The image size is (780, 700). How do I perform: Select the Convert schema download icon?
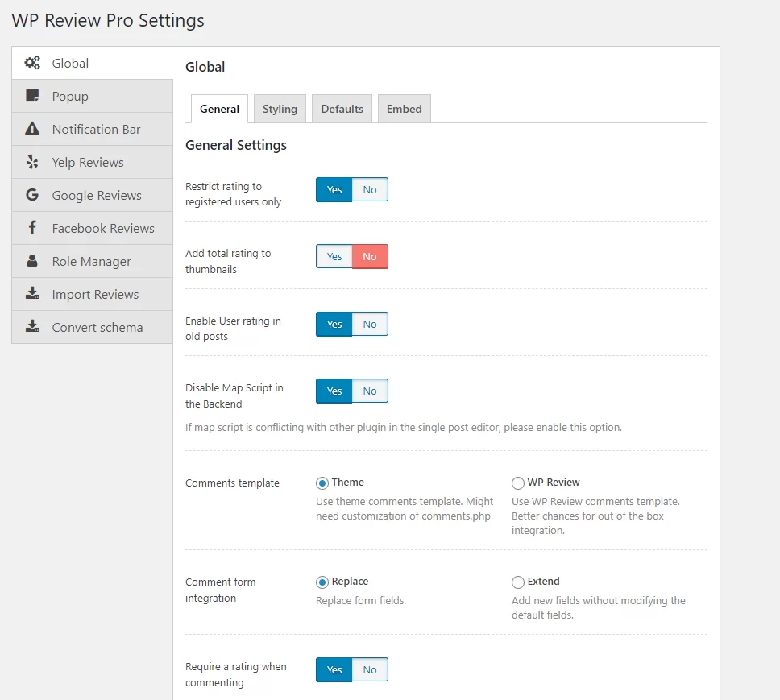(33, 327)
